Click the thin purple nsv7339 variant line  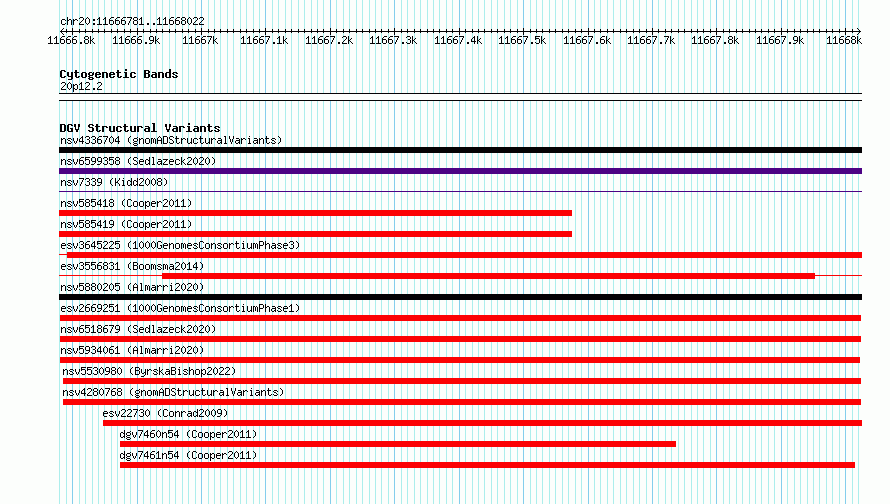[x=460, y=192]
